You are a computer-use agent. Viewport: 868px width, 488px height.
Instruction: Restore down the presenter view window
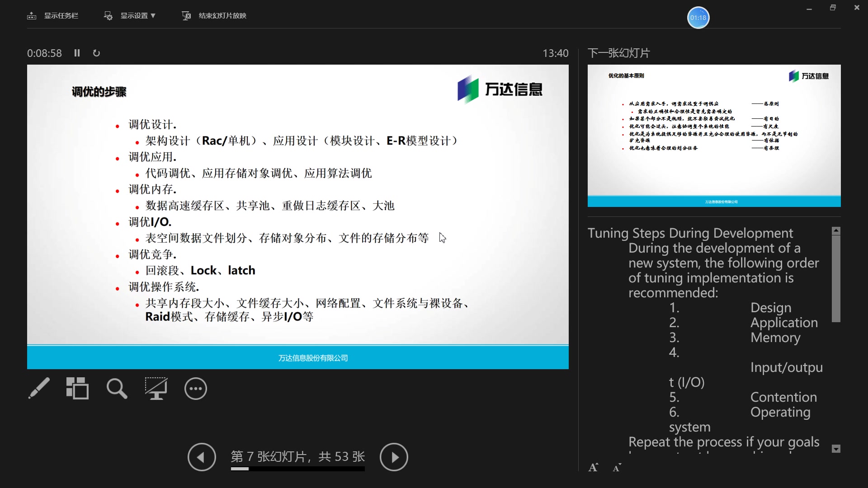point(833,8)
